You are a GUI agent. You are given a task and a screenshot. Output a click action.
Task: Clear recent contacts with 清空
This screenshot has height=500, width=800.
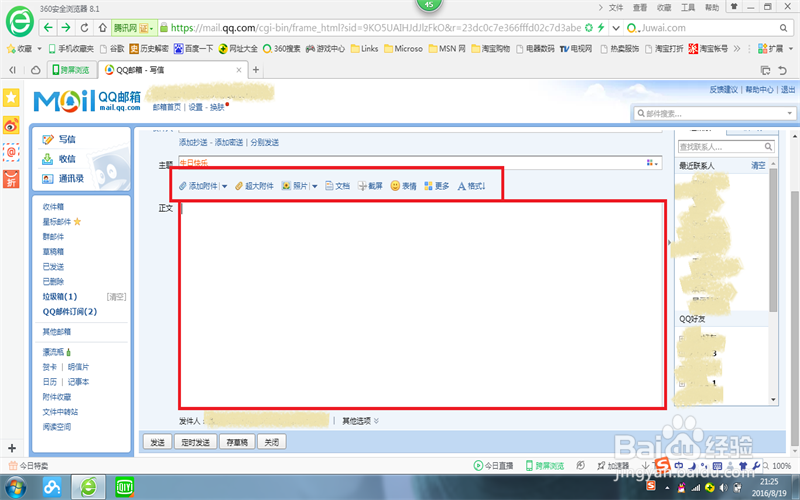click(758, 165)
